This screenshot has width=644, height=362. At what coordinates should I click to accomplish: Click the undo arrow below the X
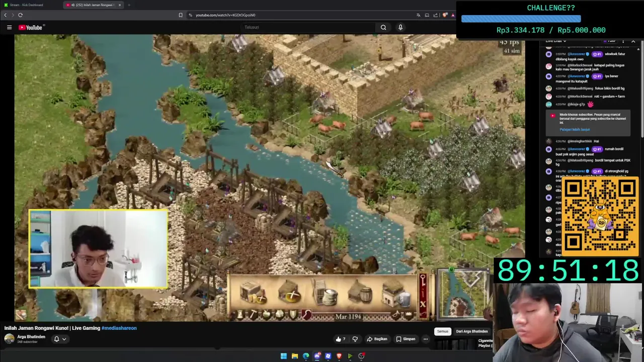(x=423, y=314)
